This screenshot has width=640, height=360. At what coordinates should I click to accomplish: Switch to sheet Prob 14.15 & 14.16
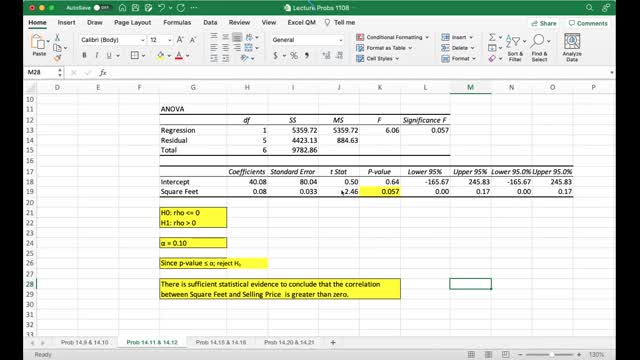point(221,342)
